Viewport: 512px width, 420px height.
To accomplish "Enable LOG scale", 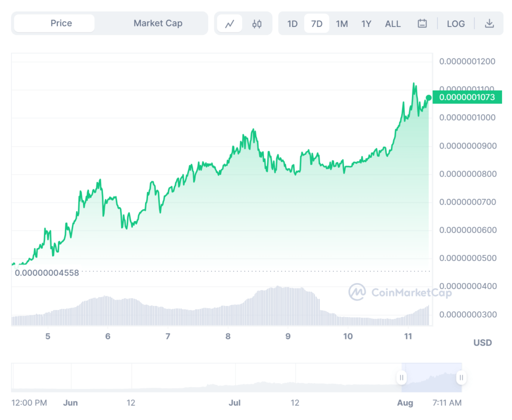I will click(x=455, y=23).
